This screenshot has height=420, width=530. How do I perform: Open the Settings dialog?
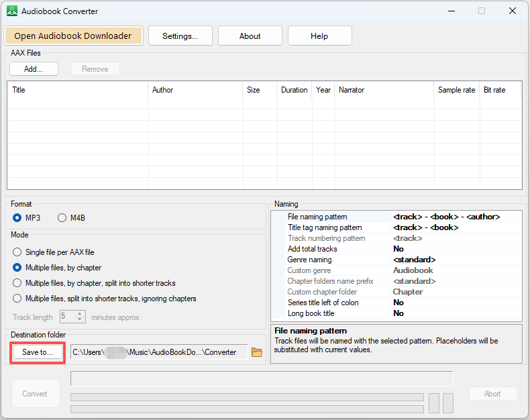click(x=180, y=36)
